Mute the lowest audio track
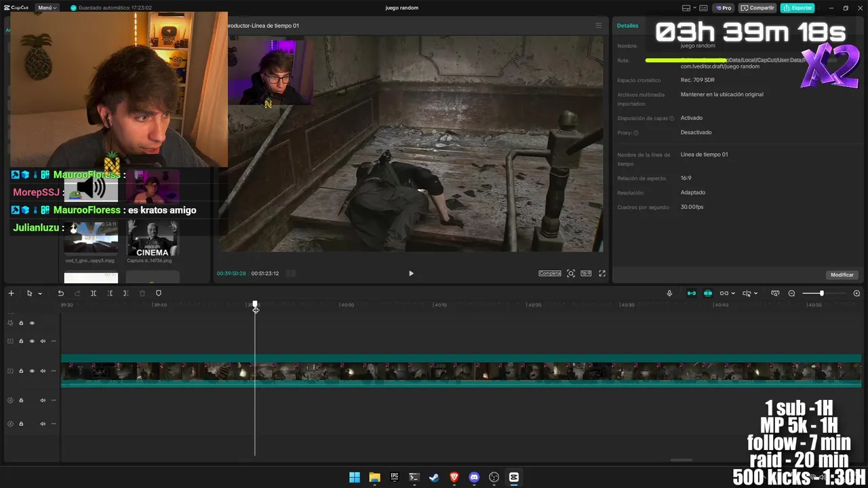Screen dimensions: 868x488 click(43, 424)
